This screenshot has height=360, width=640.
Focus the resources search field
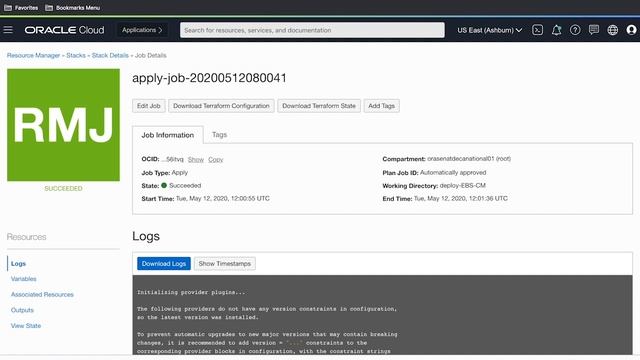tap(312, 30)
